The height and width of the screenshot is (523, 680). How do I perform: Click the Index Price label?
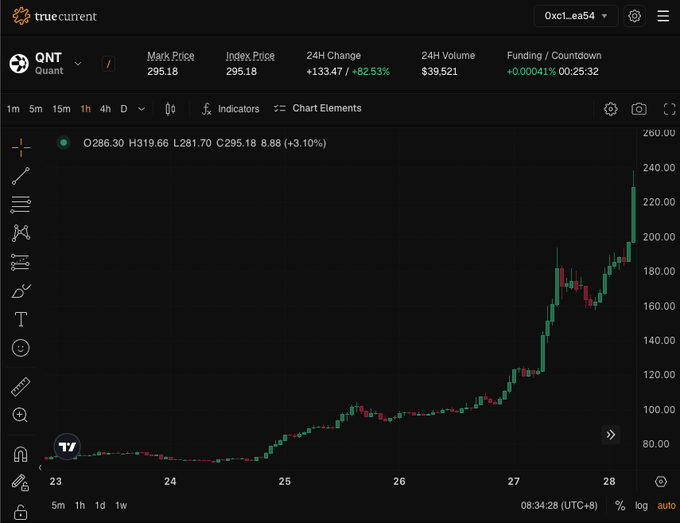coord(250,56)
